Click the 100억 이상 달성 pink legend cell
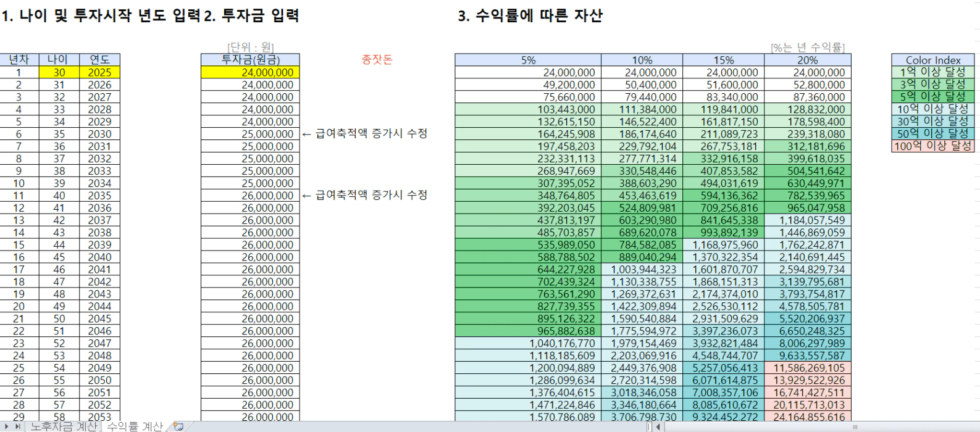 [x=932, y=146]
